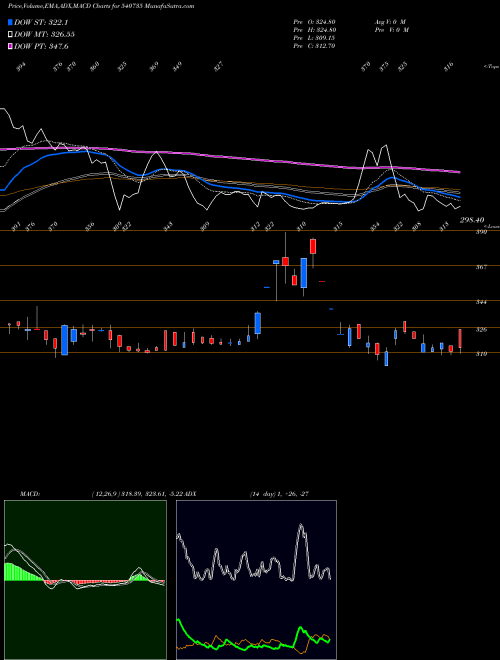Click the 394 top value label
Screen dimensions: 500x660
tap(21, 67)
